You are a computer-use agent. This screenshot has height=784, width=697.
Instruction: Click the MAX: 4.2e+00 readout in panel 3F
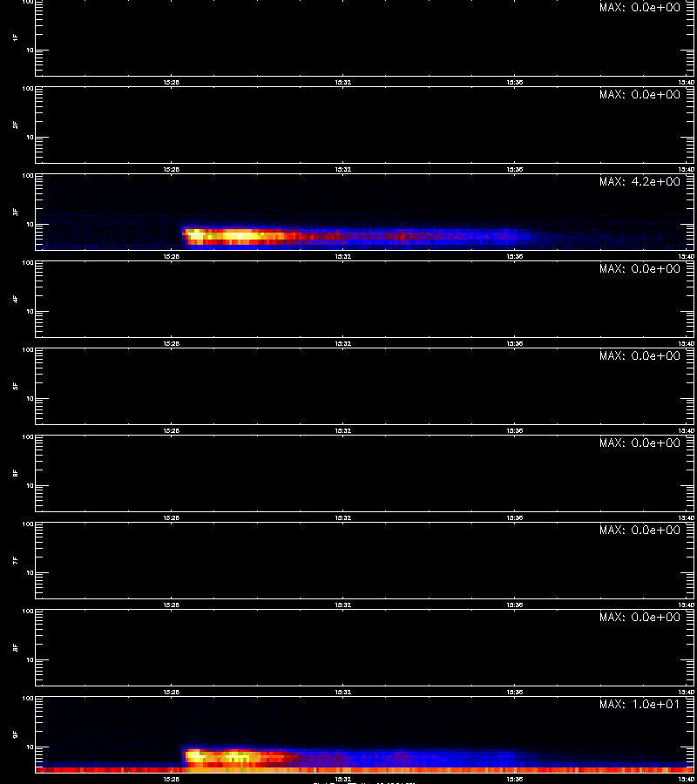click(639, 181)
